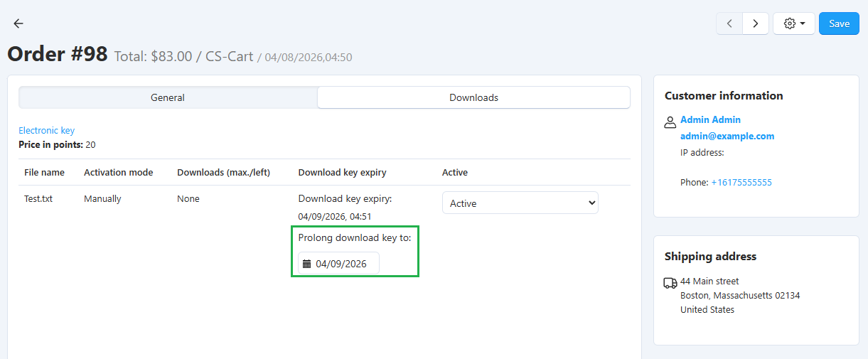
Task: Open the Active status dropdown
Action: [520, 203]
